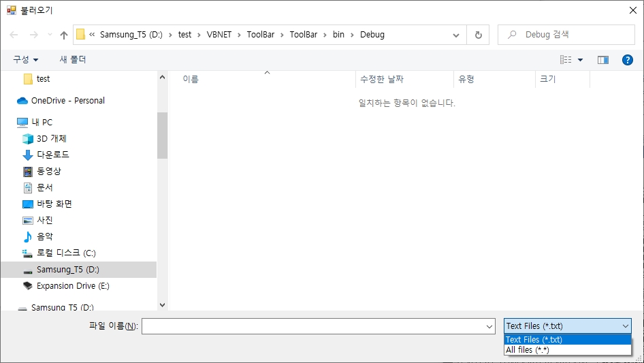Click VBNET in address path
The image size is (644, 363).
click(219, 35)
